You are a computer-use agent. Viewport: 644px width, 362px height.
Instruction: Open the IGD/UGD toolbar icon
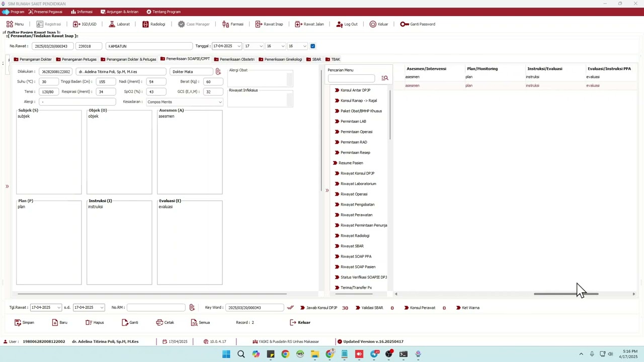click(x=76, y=24)
